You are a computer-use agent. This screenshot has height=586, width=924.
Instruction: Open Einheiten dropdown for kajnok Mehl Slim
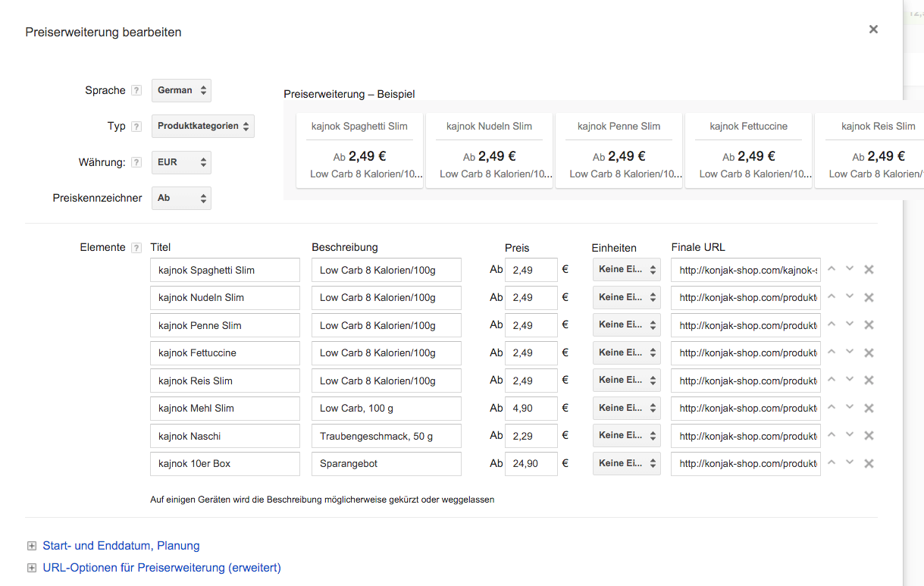coord(626,408)
